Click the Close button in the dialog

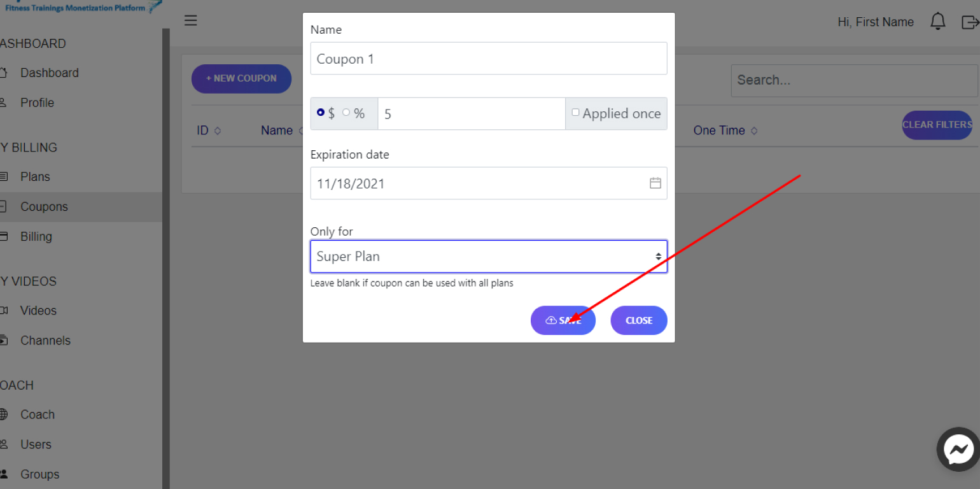point(639,320)
